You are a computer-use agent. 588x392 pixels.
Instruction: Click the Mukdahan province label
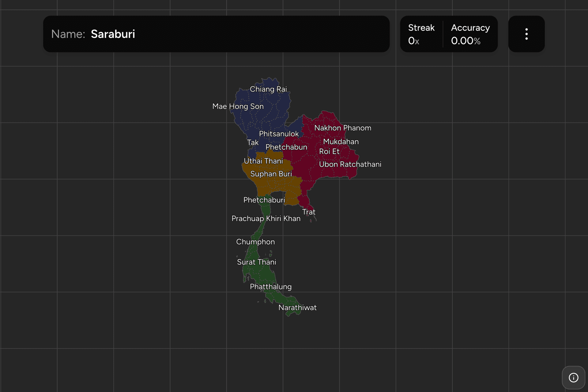[x=341, y=142]
